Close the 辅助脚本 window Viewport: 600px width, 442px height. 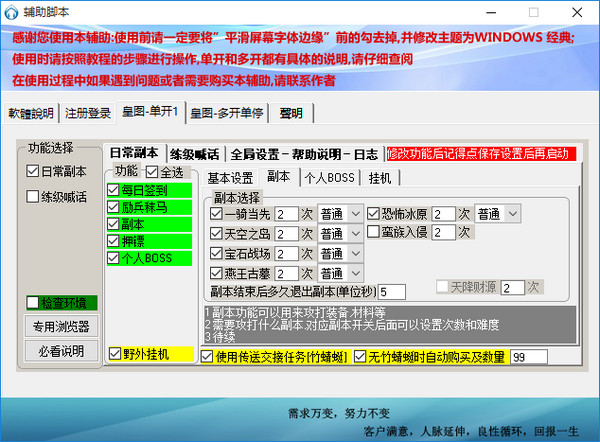click(x=577, y=13)
